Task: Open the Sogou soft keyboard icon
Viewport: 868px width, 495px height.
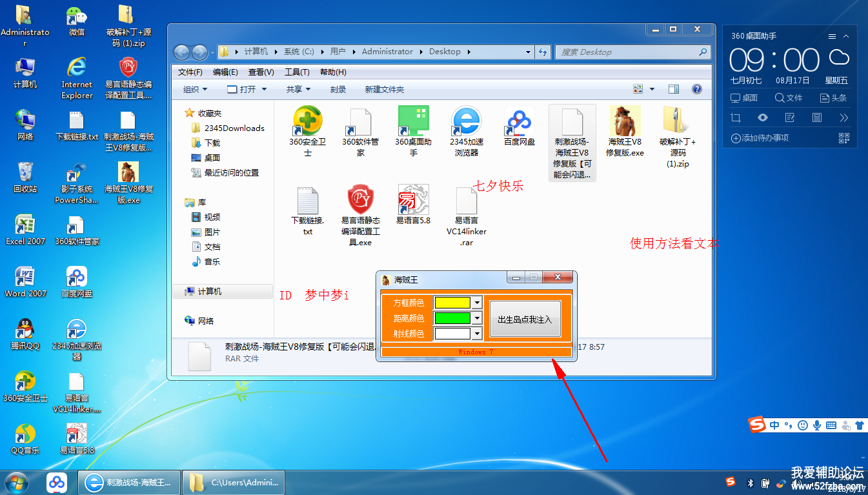Action: pyautogui.click(x=831, y=425)
